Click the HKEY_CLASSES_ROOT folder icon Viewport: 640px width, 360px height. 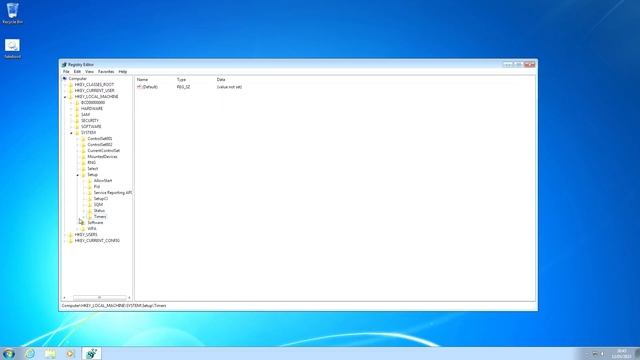[x=71, y=84]
